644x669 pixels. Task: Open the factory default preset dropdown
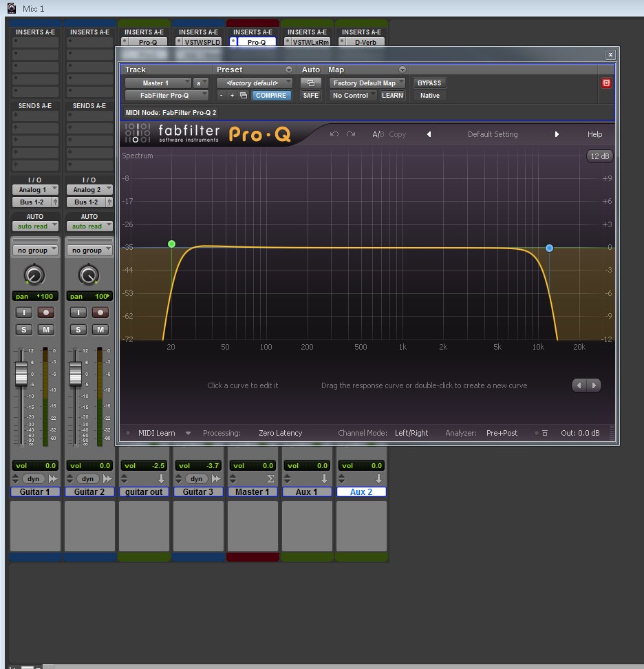pos(254,83)
